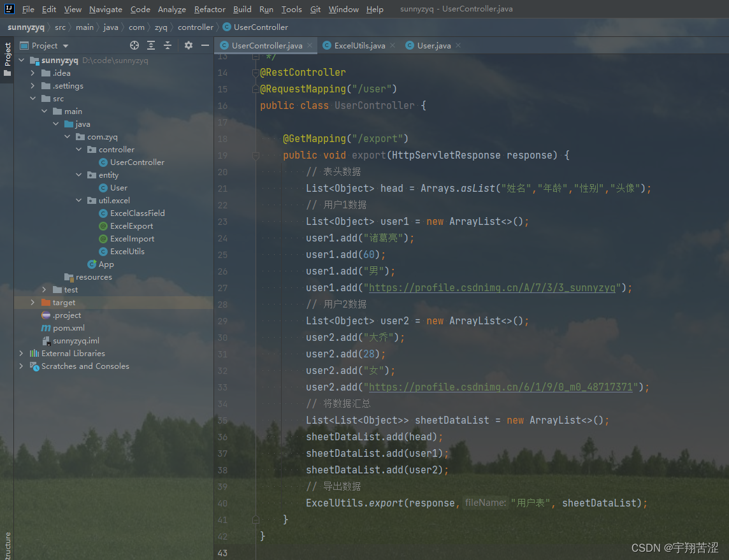The image size is (729, 560).
Task: Click line number 27 in the gutter
Action: coord(222,288)
